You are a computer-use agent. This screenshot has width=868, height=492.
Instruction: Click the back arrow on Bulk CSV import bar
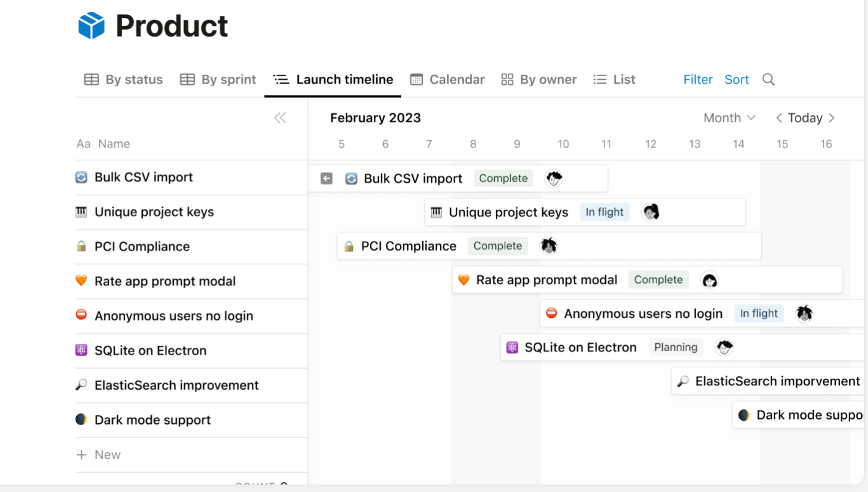point(327,178)
